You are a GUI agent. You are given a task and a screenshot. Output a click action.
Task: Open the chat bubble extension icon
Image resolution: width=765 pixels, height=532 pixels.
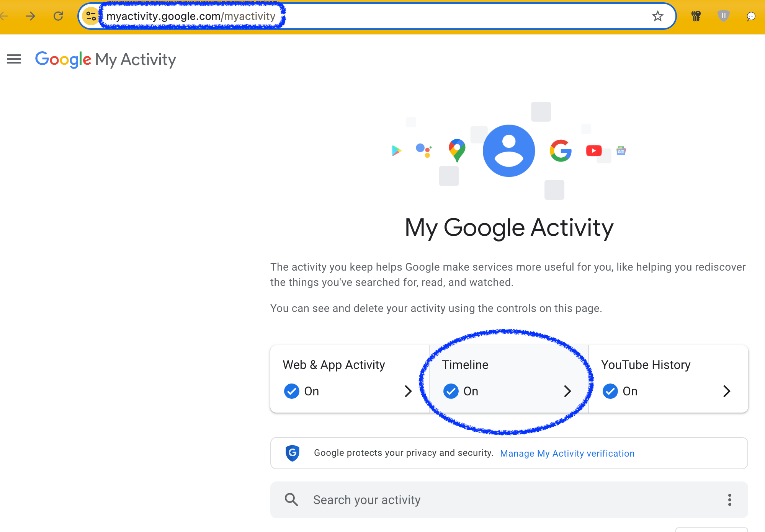pyautogui.click(x=751, y=16)
